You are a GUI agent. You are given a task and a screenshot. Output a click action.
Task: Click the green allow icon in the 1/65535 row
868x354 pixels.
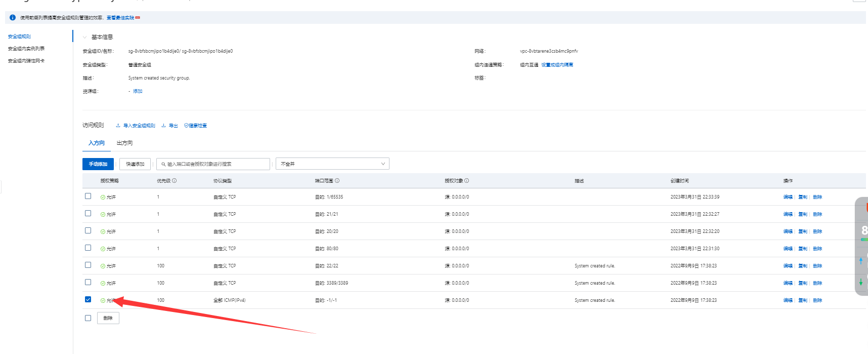click(103, 197)
